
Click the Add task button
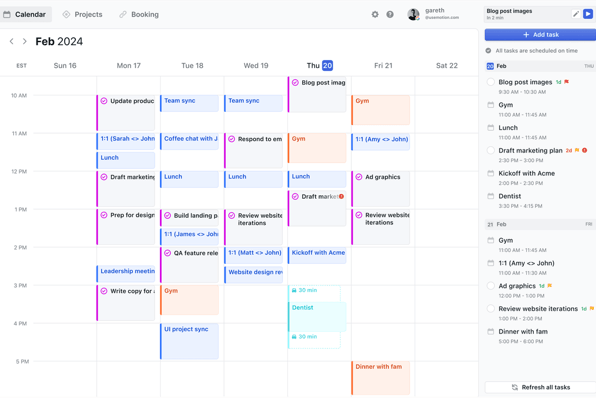click(540, 35)
